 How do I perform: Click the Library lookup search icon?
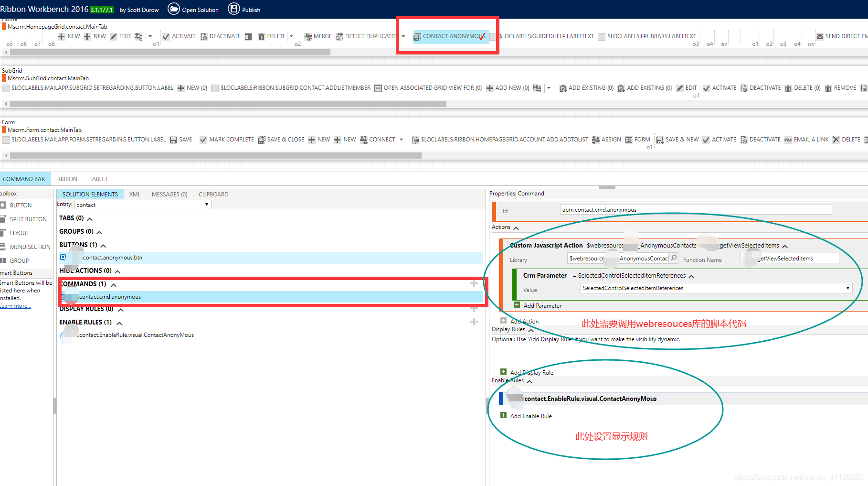pyautogui.click(x=674, y=258)
